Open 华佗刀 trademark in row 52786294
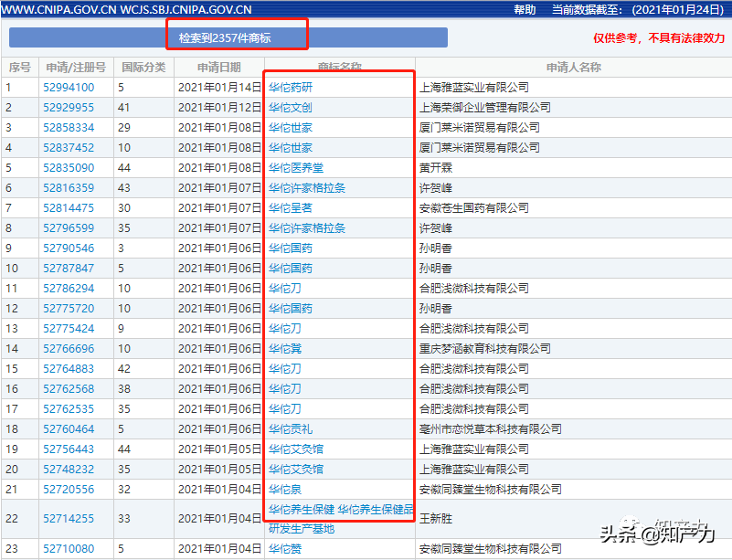Image resolution: width=732 pixels, height=560 pixels. coord(285,288)
